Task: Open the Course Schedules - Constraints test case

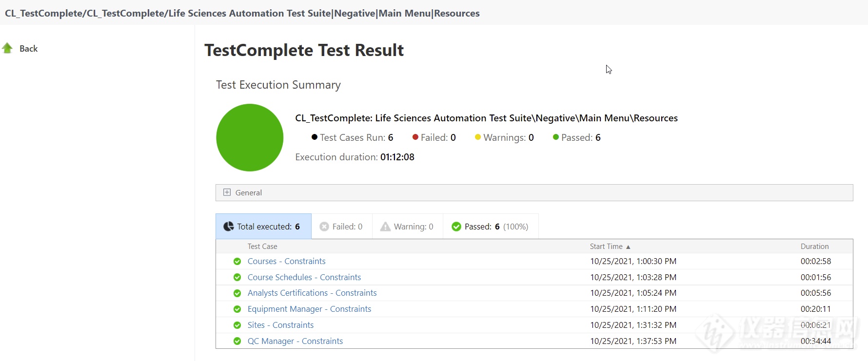Action: (x=304, y=277)
